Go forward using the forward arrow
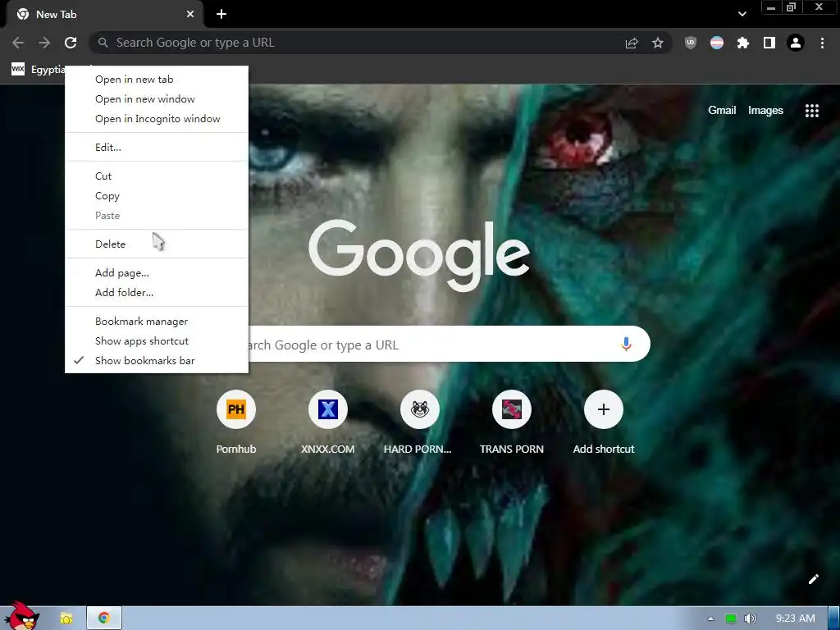The width and height of the screenshot is (840, 630). pos(44,43)
